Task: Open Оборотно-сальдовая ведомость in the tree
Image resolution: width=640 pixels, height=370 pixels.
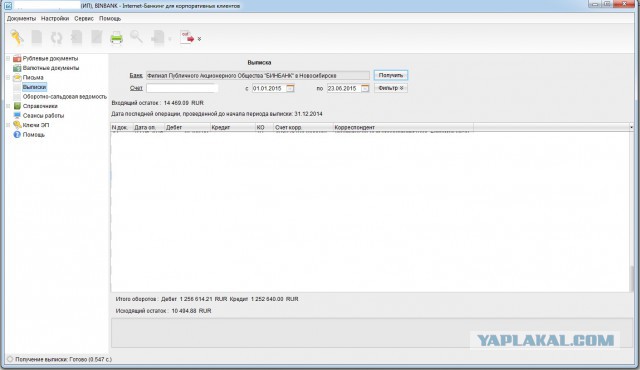Action: pos(64,97)
